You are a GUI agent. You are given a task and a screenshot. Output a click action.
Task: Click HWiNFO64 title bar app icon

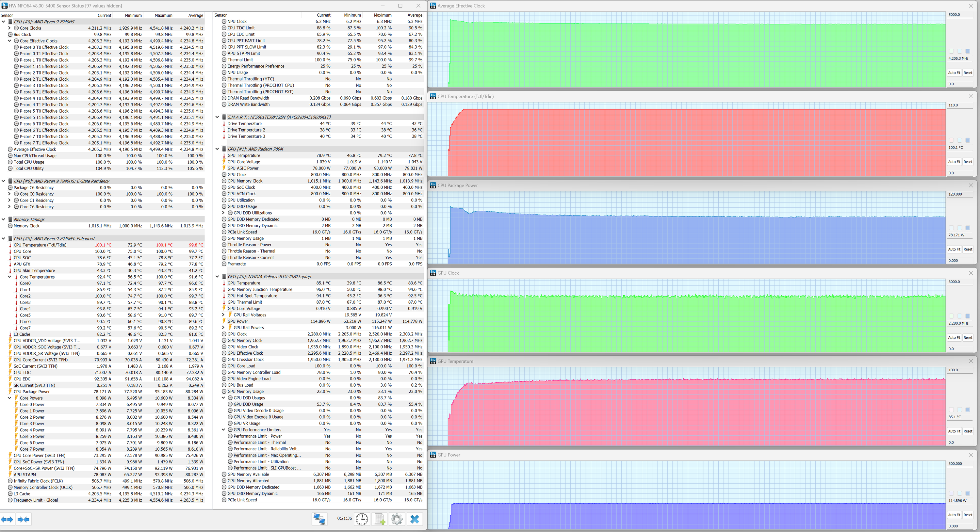[x=4, y=6]
